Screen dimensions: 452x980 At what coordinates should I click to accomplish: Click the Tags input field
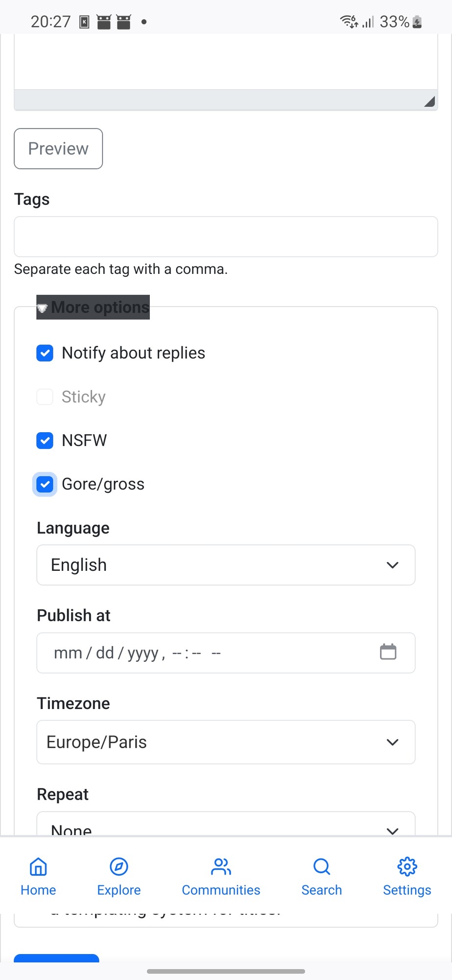point(226,237)
